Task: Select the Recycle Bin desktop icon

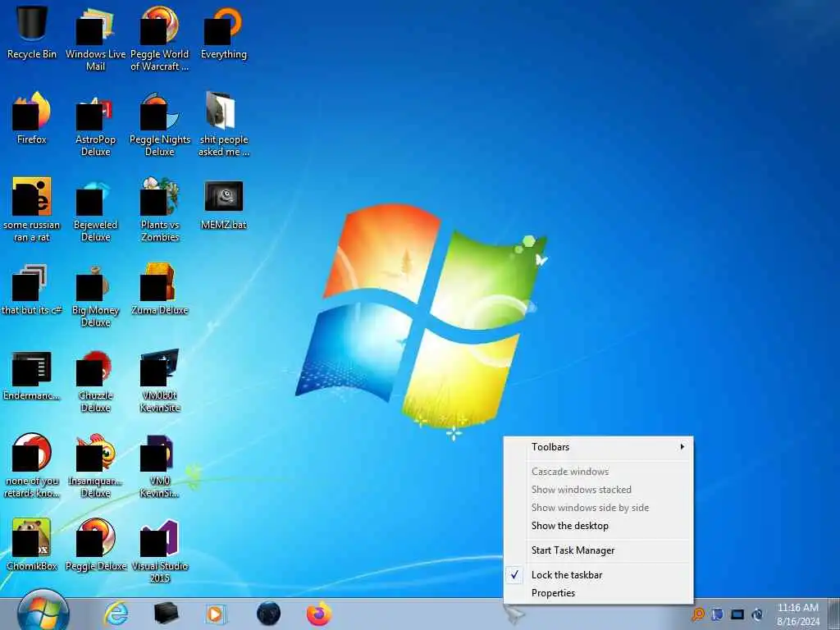Action: pyautogui.click(x=32, y=32)
